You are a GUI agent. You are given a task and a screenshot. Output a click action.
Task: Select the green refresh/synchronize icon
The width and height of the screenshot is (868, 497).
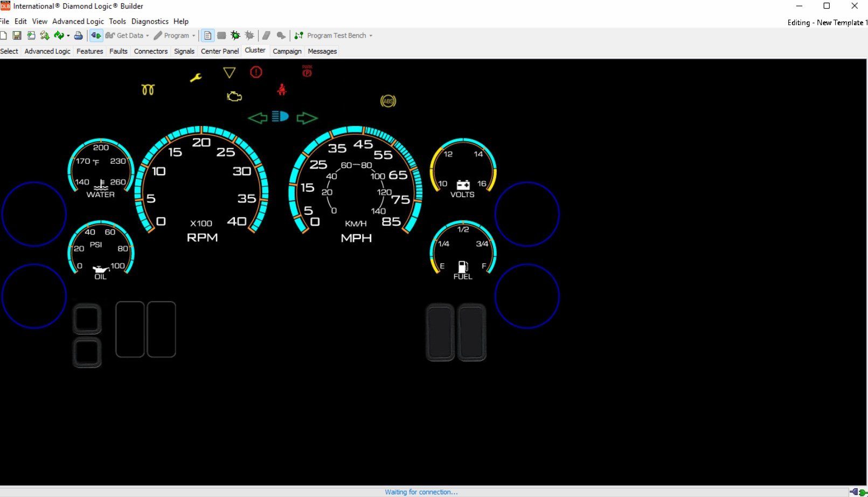(x=59, y=36)
